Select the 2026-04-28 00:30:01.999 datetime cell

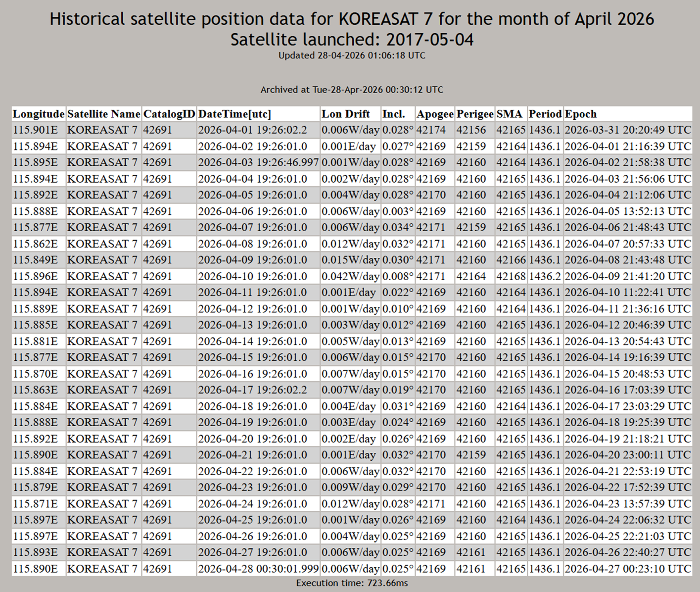point(258,569)
